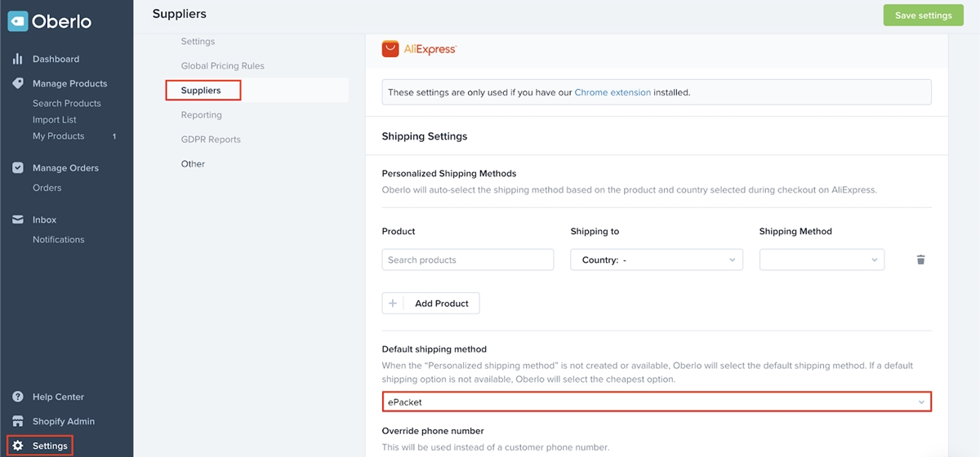The height and width of the screenshot is (457, 980).
Task: Click the Help Center question mark icon
Action: point(18,397)
